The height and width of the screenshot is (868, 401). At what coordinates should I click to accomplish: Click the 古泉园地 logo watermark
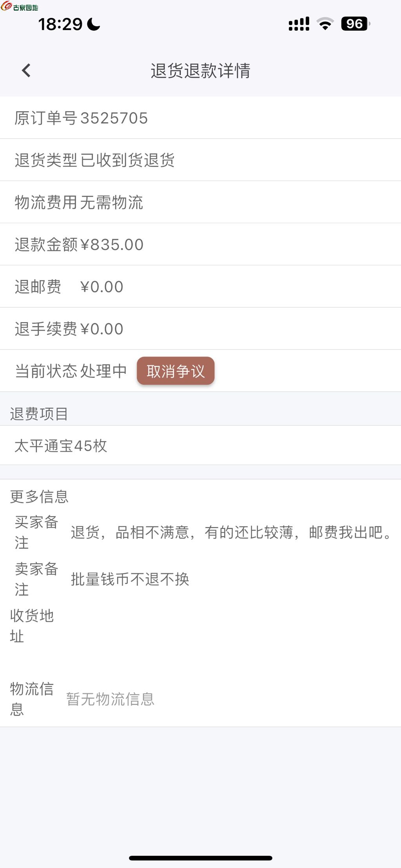click(x=20, y=7)
